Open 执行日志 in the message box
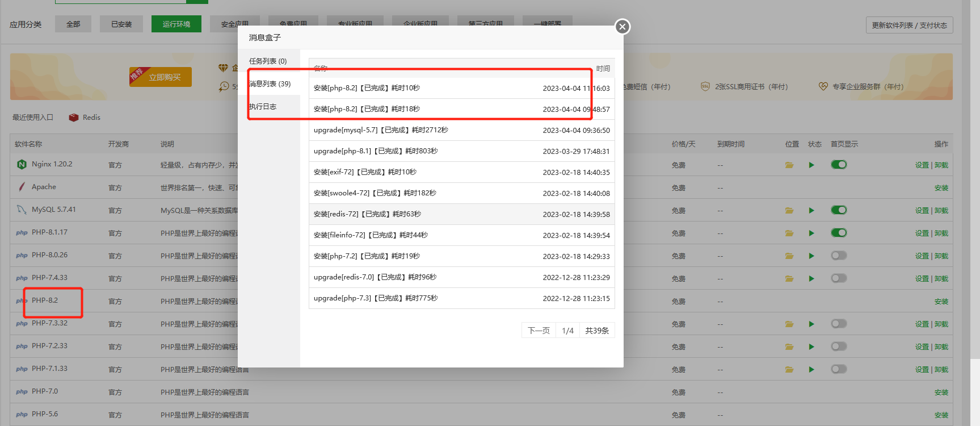This screenshot has width=980, height=426. pyautogui.click(x=263, y=106)
